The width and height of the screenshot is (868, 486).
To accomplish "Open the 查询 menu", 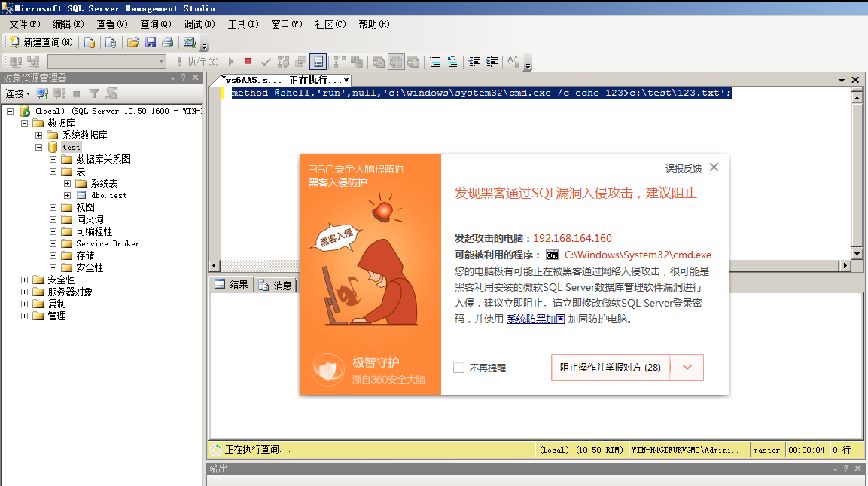I will pos(156,24).
